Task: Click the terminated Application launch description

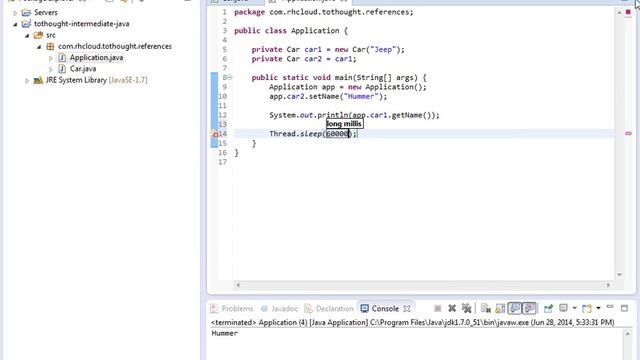Action: [x=412, y=322]
